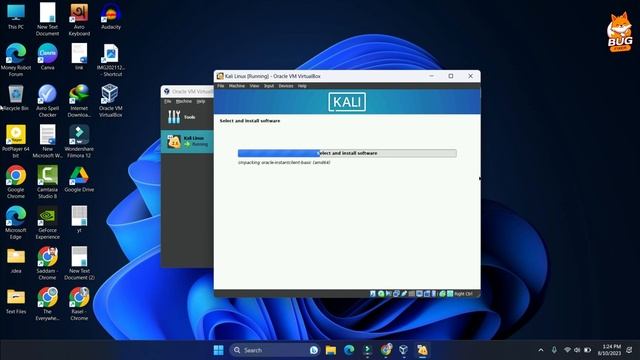The width and height of the screenshot is (640, 360).
Task: Click the Right Ctrl host key indicator
Action: (463, 294)
